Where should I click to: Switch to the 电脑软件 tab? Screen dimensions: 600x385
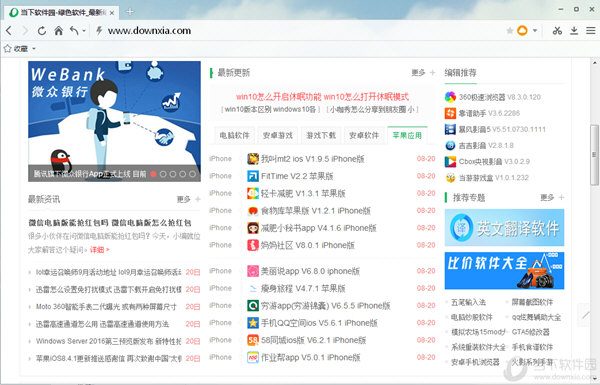(x=235, y=135)
